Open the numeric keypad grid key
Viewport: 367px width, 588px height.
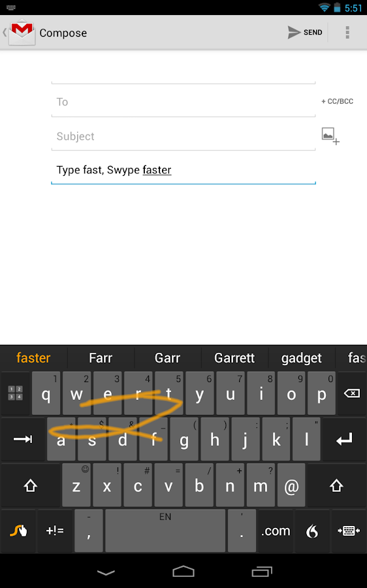coord(16,393)
